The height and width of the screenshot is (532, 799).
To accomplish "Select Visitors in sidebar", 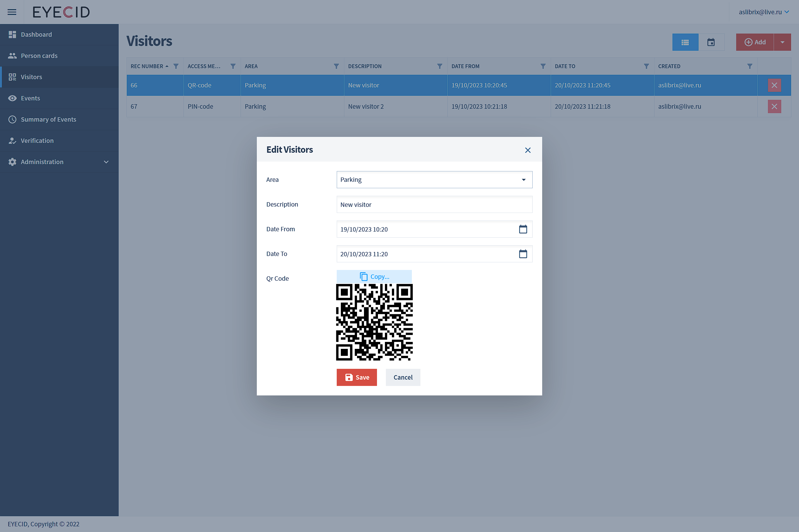I will click(x=59, y=77).
